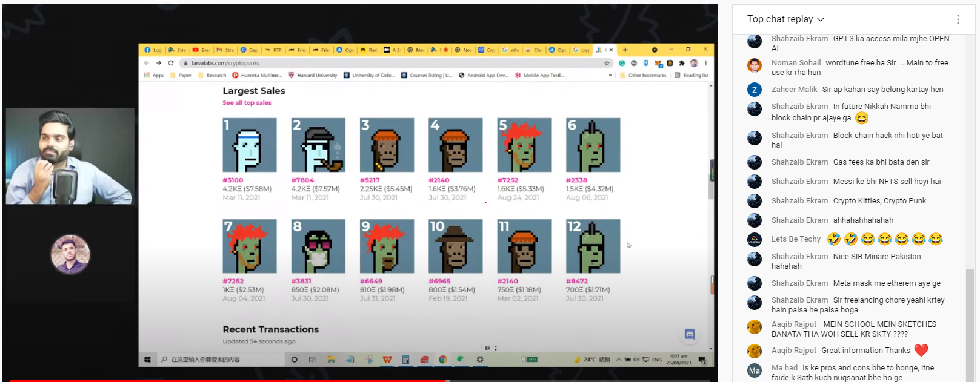This screenshot has width=980, height=382.
Task: Open the notification center icon
Action: coord(702,360)
